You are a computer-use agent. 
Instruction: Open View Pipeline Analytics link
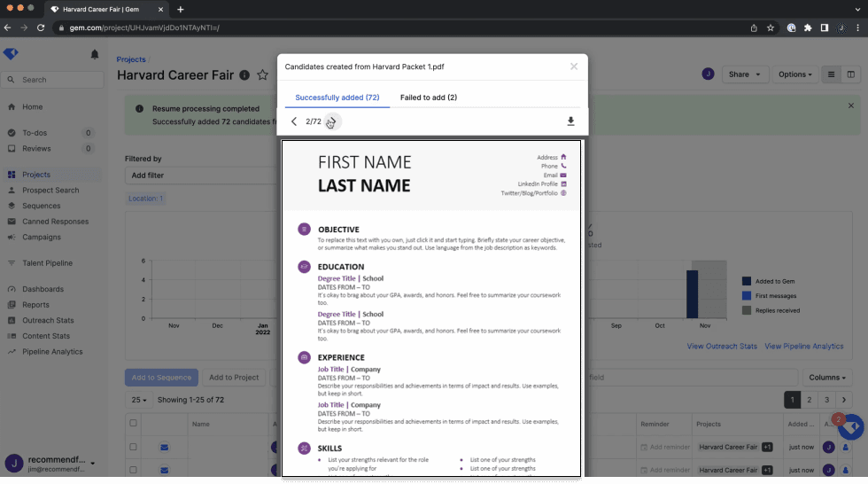point(803,347)
